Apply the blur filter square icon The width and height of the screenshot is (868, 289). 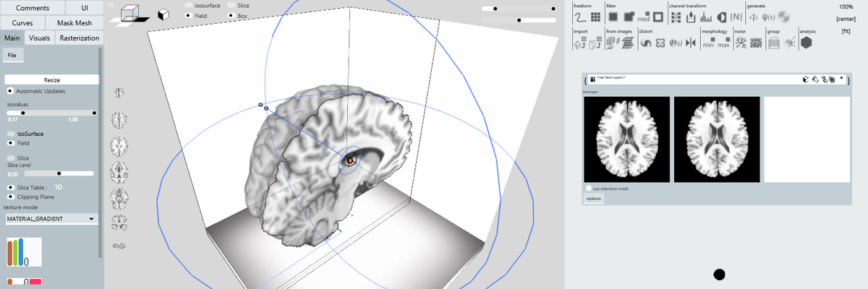(613, 17)
